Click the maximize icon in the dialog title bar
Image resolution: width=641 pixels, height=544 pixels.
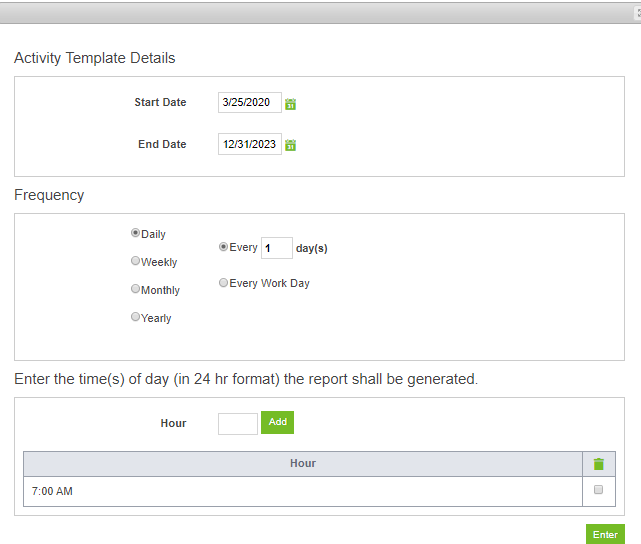coord(639,13)
